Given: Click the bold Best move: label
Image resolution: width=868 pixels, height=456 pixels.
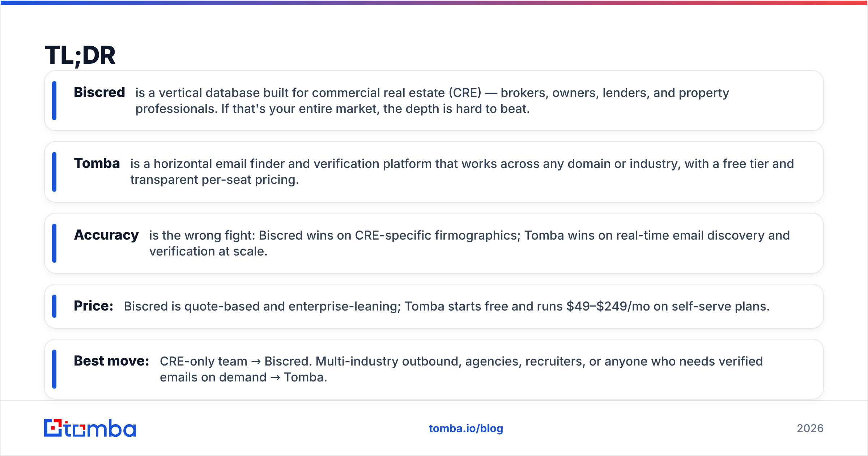Looking at the screenshot, I should click(x=111, y=361).
